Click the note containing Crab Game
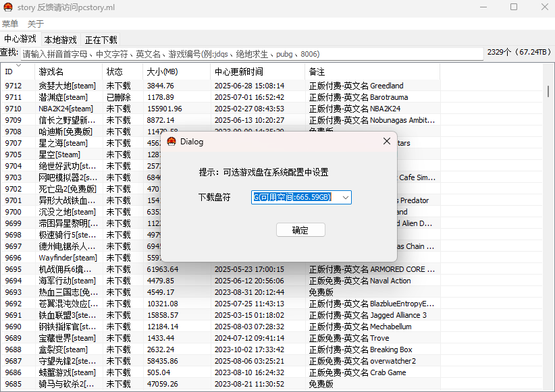The image size is (555, 392). click(357, 372)
